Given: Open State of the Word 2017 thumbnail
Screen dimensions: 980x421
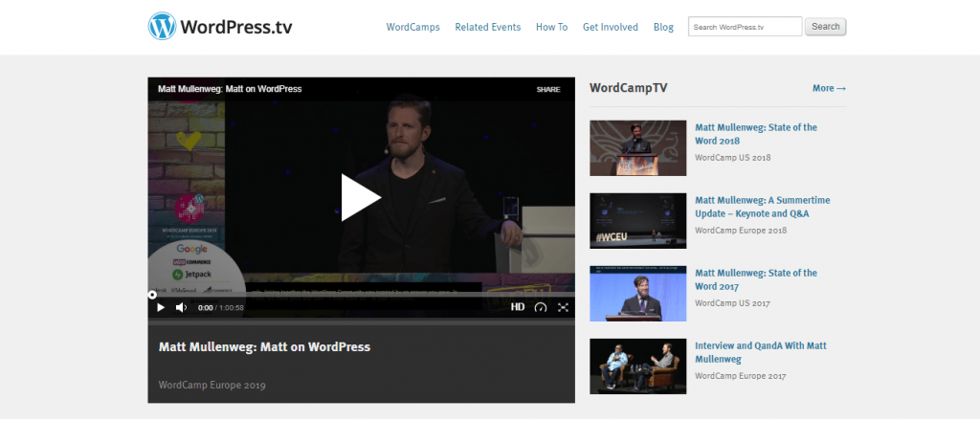Looking at the screenshot, I should 638,294.
